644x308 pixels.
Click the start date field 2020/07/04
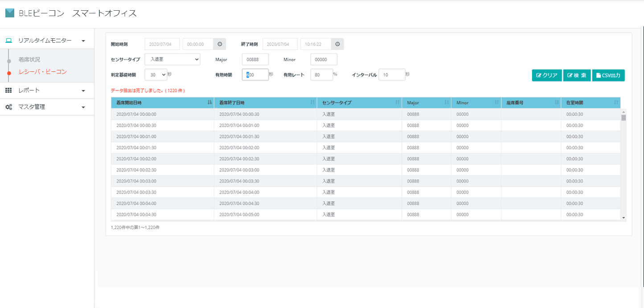point(162,44)
